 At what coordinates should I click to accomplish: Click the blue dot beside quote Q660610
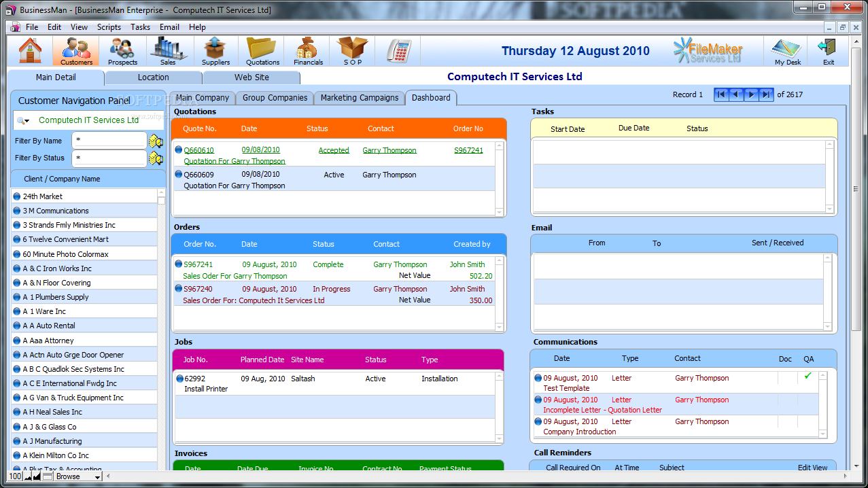(x=179, y=150)
